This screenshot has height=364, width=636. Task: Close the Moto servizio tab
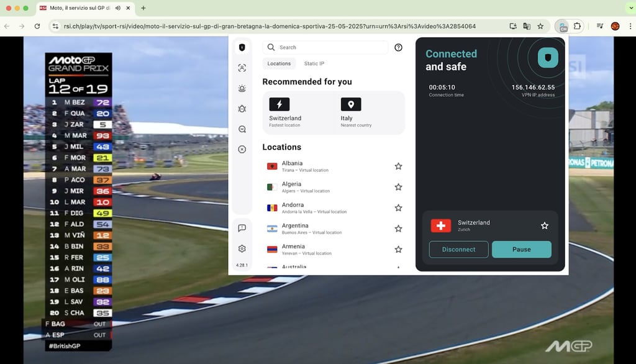[x=128, y=8]
